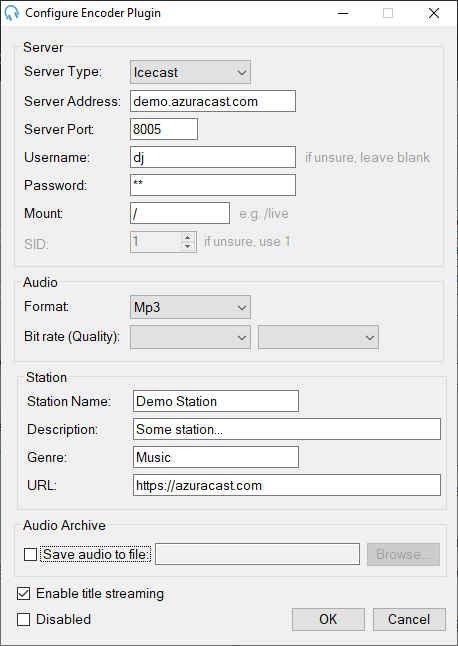The width and height of the screenshot is (458, 646).
Task: Click the Mount input field
Action: click(180, 213)
